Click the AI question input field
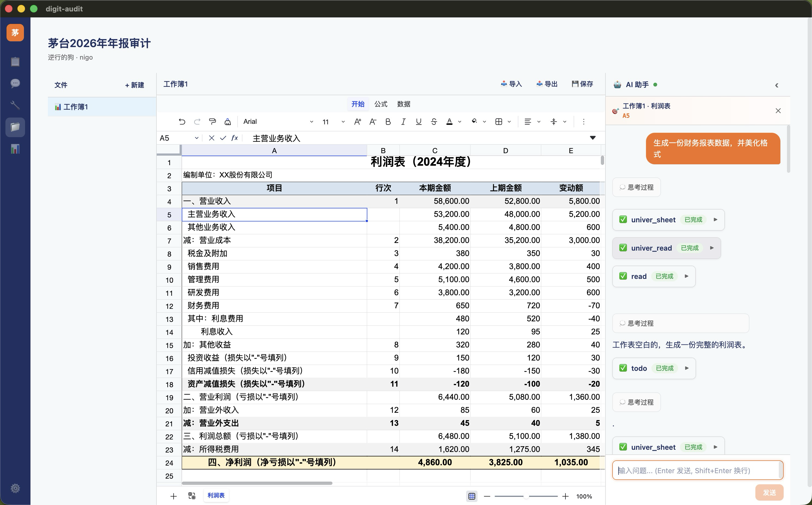This screenshot has height=505, width=812. 697,470
